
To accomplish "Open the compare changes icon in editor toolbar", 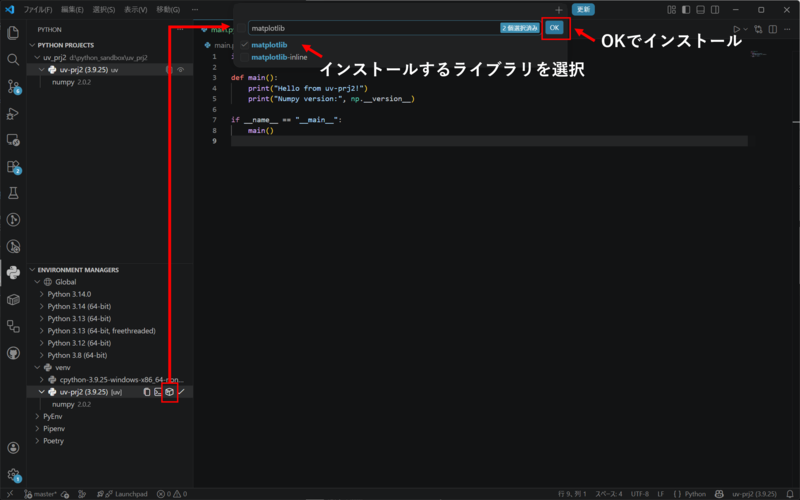I will pyautogui.click(x=758, y=30).
